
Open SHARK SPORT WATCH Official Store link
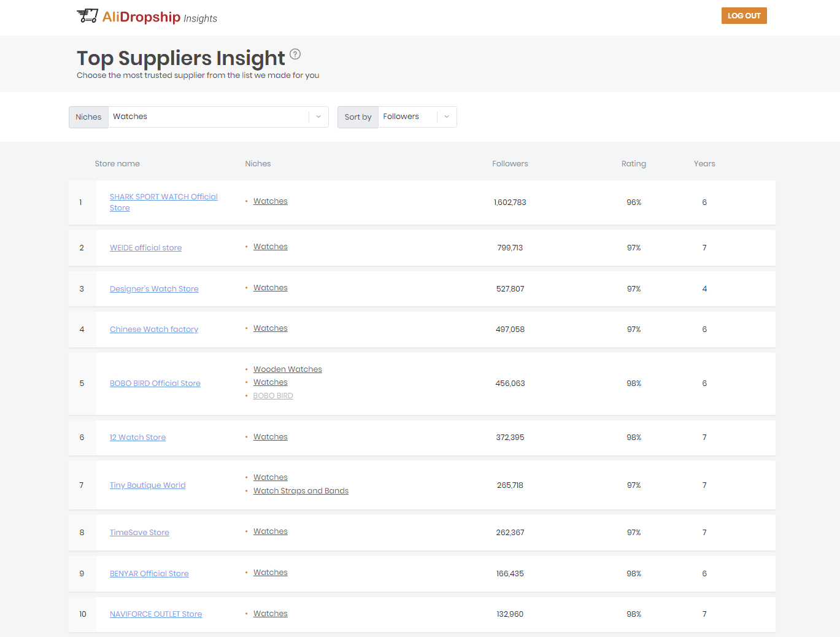tap(163, 202)
